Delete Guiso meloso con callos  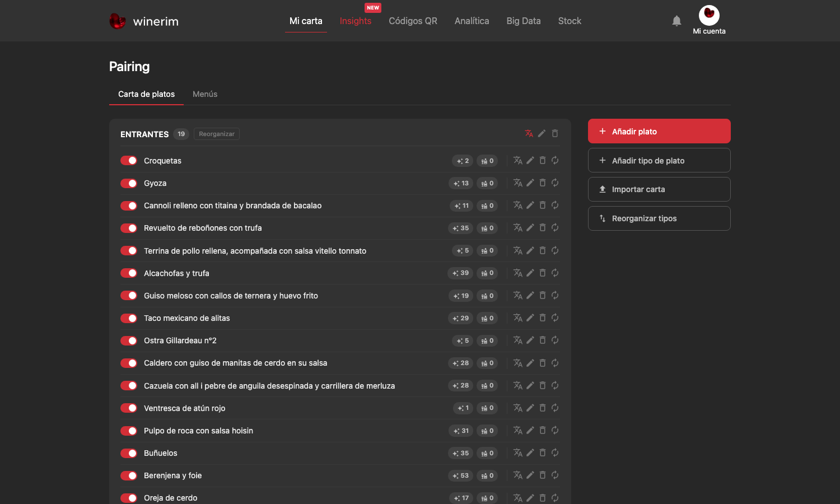point(543,296)
